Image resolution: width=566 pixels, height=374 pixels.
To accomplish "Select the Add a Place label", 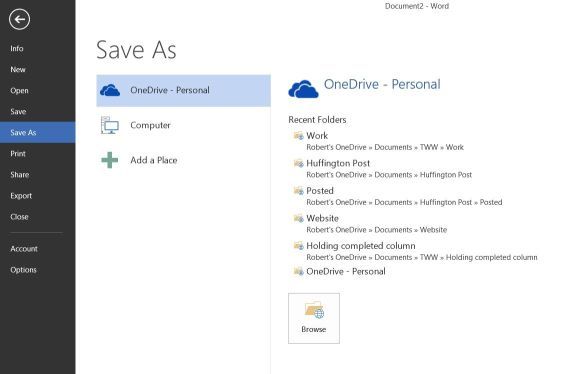I will pyautogui.click(x=154, y=160).
